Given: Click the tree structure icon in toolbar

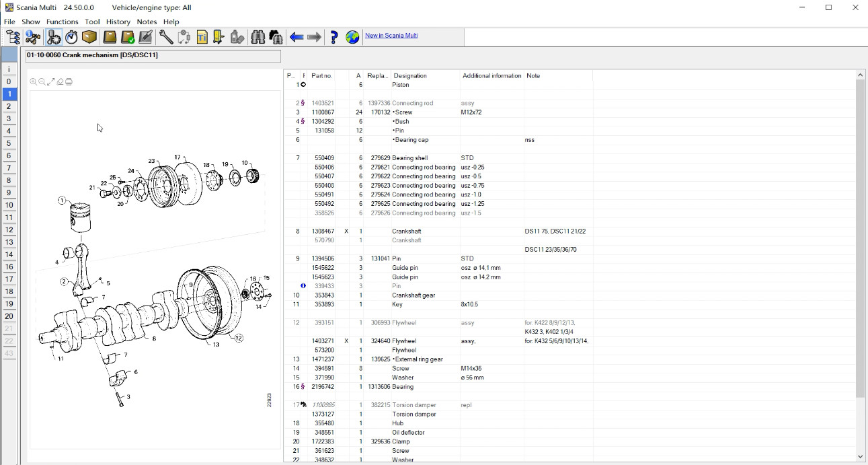Looking at the screenshot, I should 13,37.
